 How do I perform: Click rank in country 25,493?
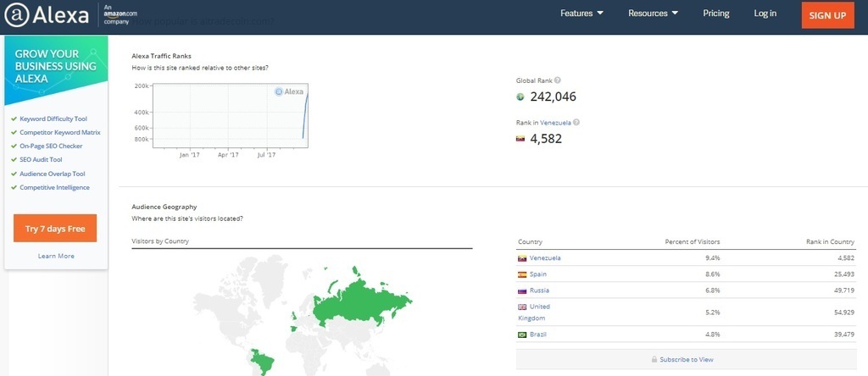coord(844,274)
